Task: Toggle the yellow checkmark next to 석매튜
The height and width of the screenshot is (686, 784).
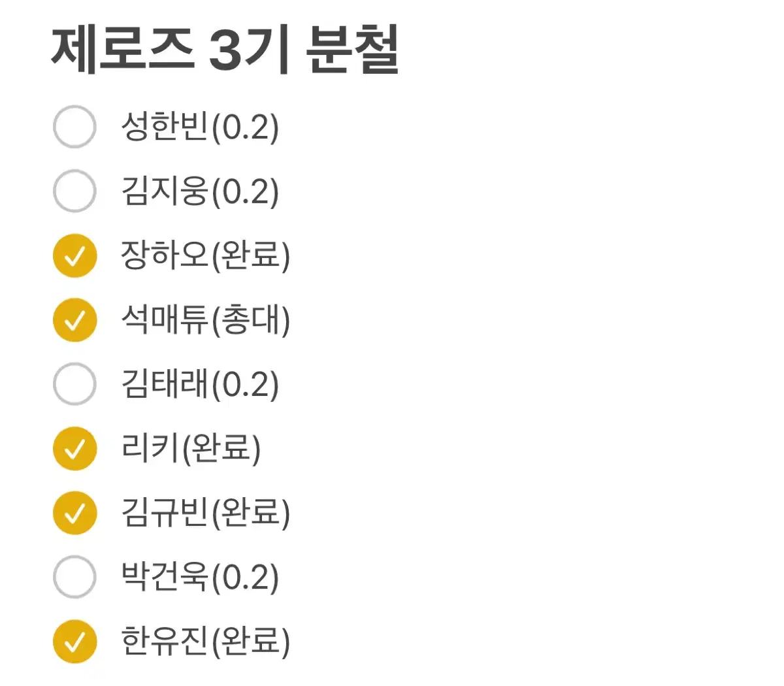Action: click(74, 319)
